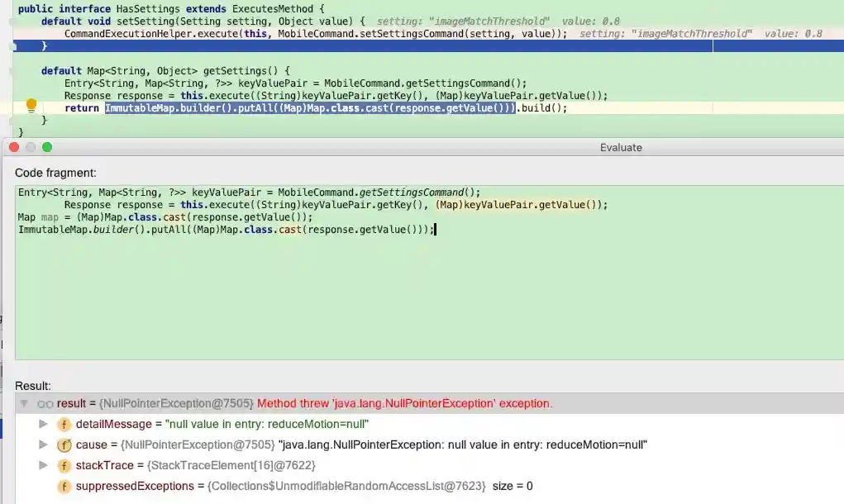Click the highlighted closing brace execution line

coord(428,46)
